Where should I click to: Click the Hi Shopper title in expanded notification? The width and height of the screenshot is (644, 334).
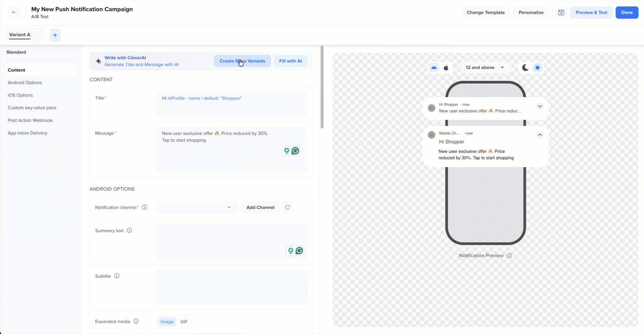(x=451, y=142)
